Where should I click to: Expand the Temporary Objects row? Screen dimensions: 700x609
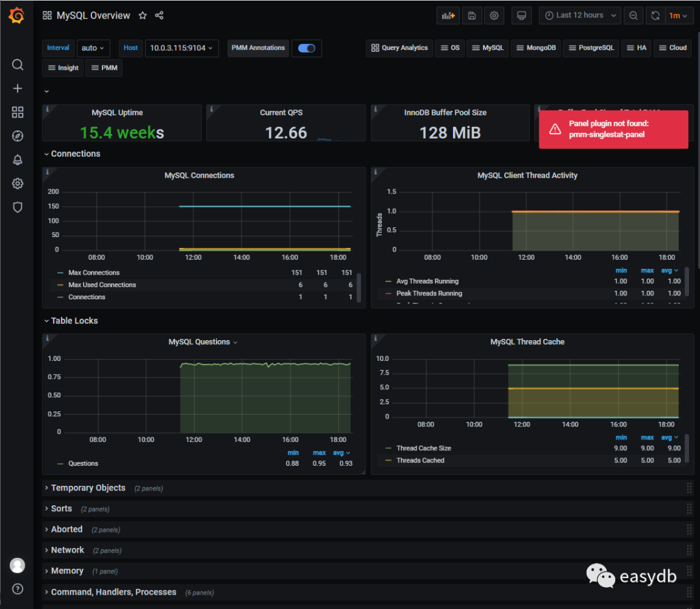pos(87,488)
